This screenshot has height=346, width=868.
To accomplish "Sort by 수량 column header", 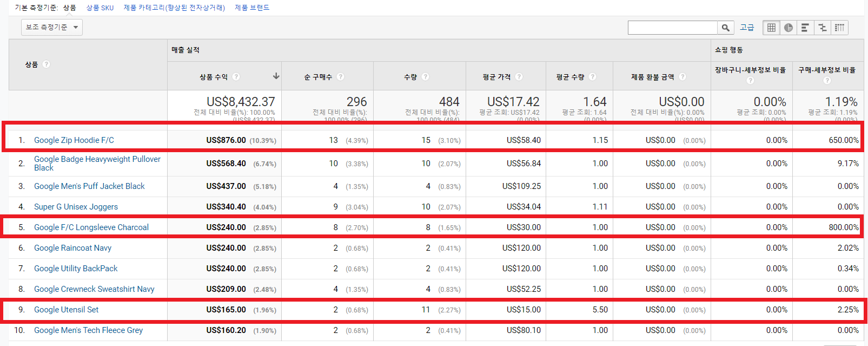I will pyautogui.click(x=410, y=77).
